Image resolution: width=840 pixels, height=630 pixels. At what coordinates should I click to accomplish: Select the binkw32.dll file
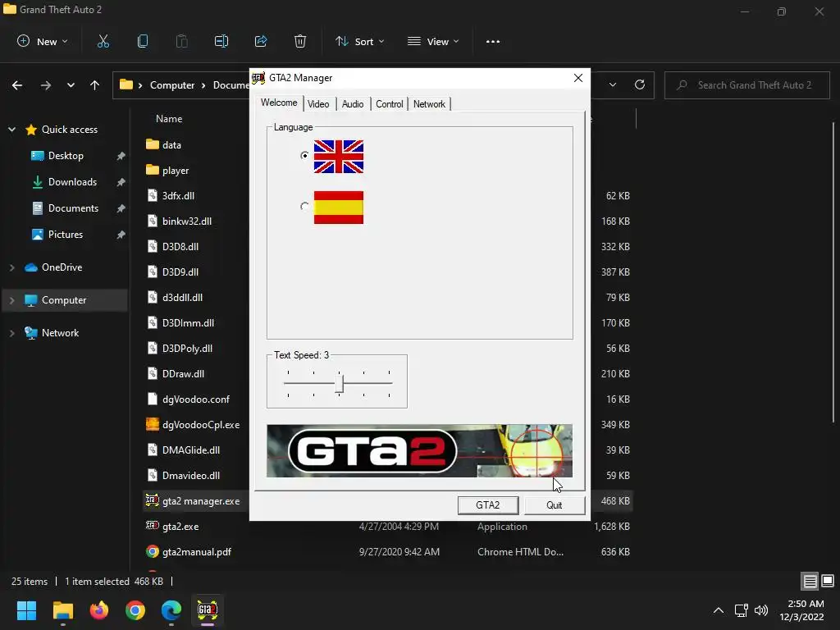186,221
